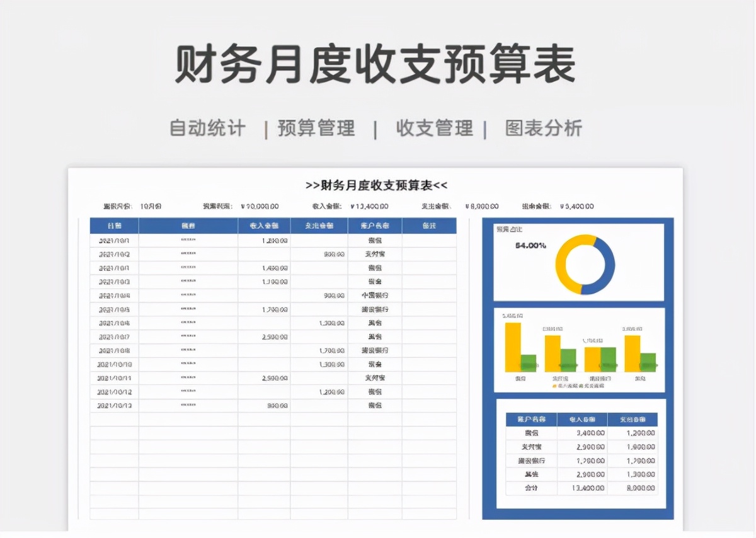This screenshot has height=538, width=756.
Task: Select the 摘要 column header
Action: (x=187, y=225)
